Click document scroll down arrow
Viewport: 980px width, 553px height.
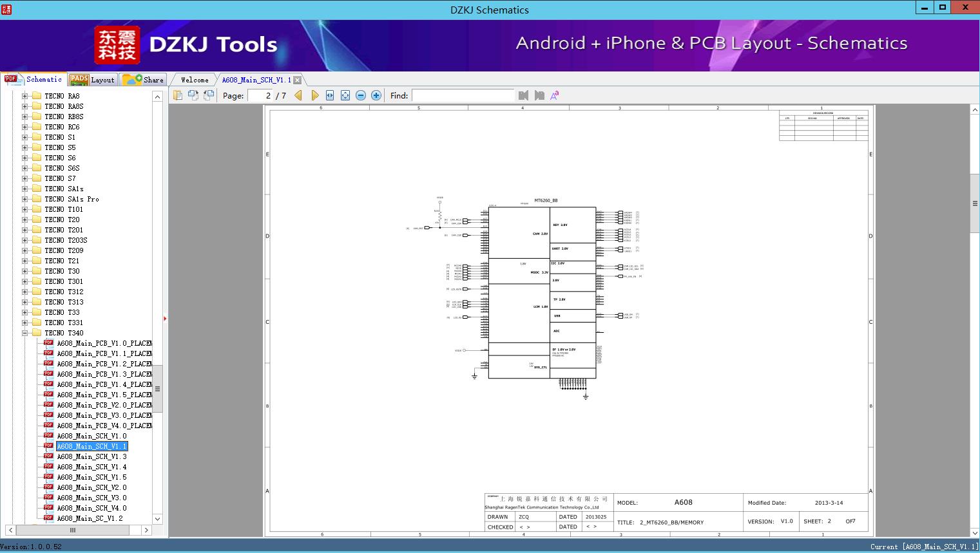point(975,532)
